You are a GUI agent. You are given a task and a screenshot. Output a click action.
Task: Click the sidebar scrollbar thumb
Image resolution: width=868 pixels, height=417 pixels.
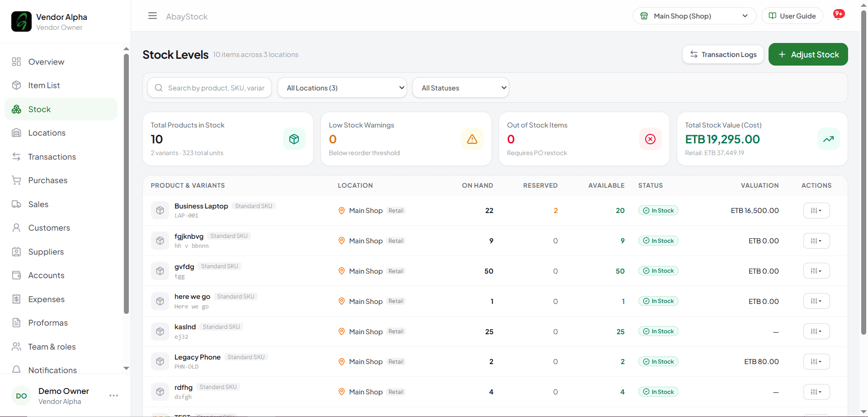pyautogui.click(x=126, y=184)
